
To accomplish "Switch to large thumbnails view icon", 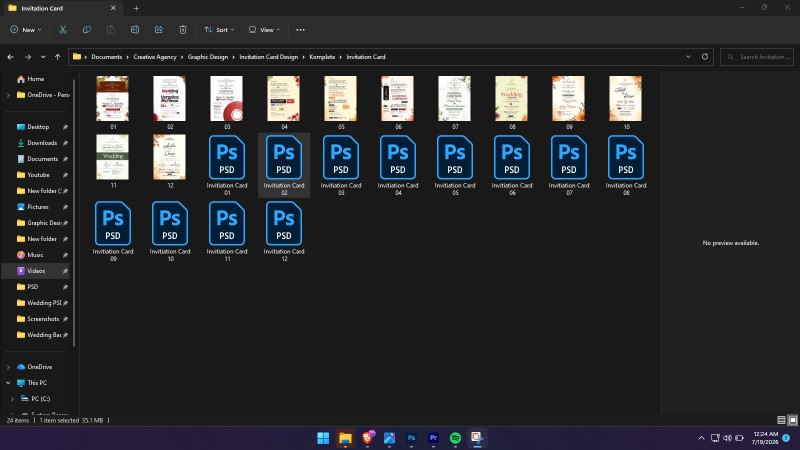I will (792, 420).
